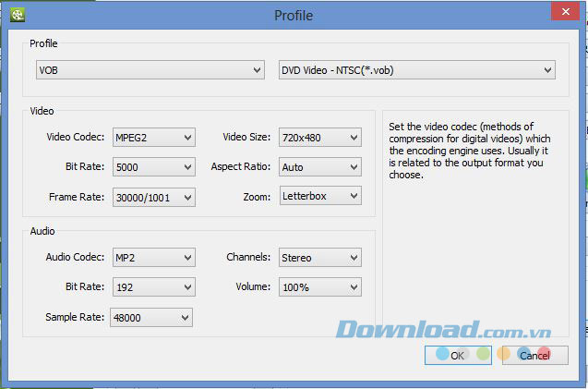This screenshot has height=389, width=588.
Task: Open the VOB profile category dropdown
Action: [150, 70]
